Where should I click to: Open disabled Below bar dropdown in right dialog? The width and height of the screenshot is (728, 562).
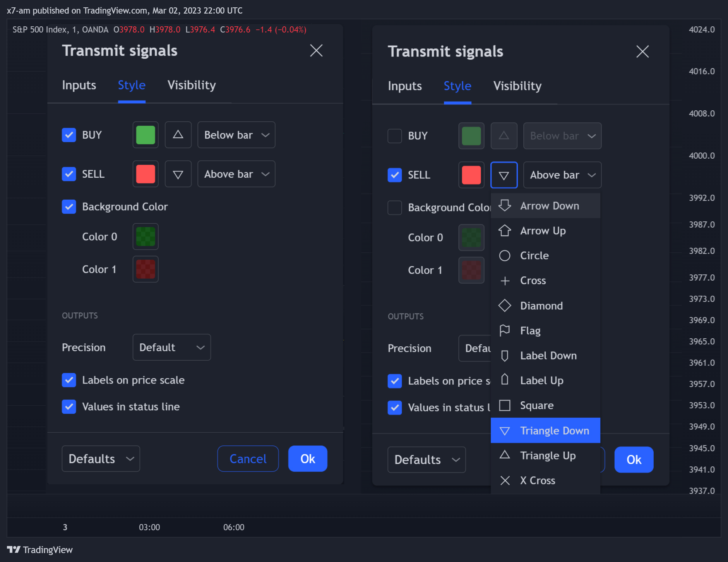(x=562, y=136)
